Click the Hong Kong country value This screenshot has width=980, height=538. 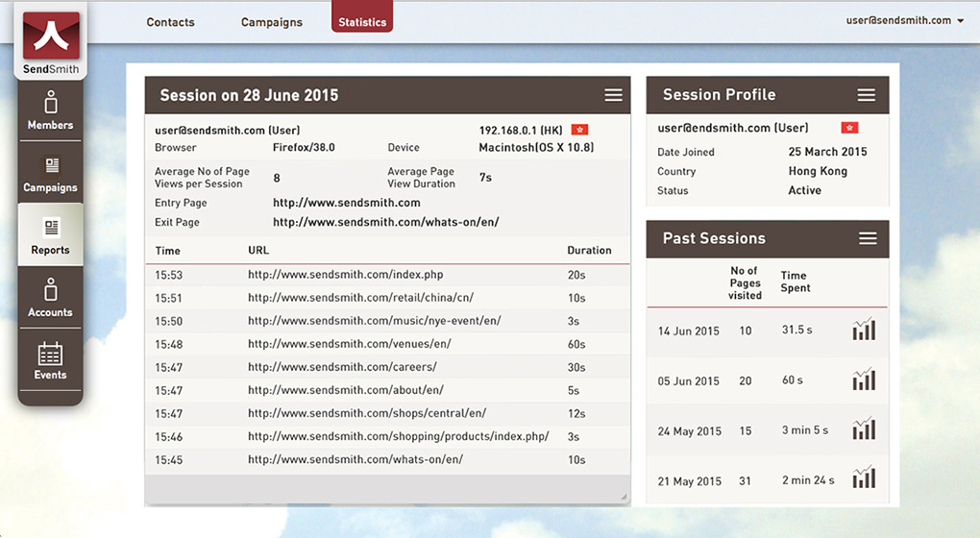click(x=818, y=171)
